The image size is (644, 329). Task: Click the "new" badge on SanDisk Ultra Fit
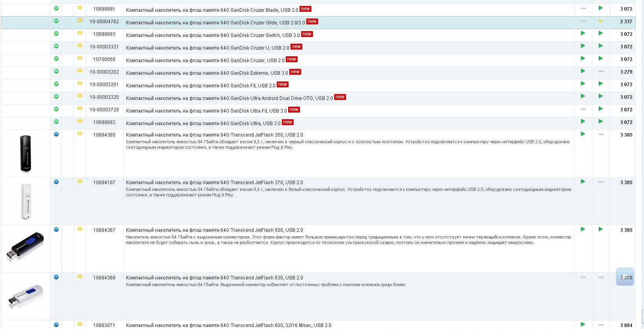pyautogui.click(x=294, y=109)
